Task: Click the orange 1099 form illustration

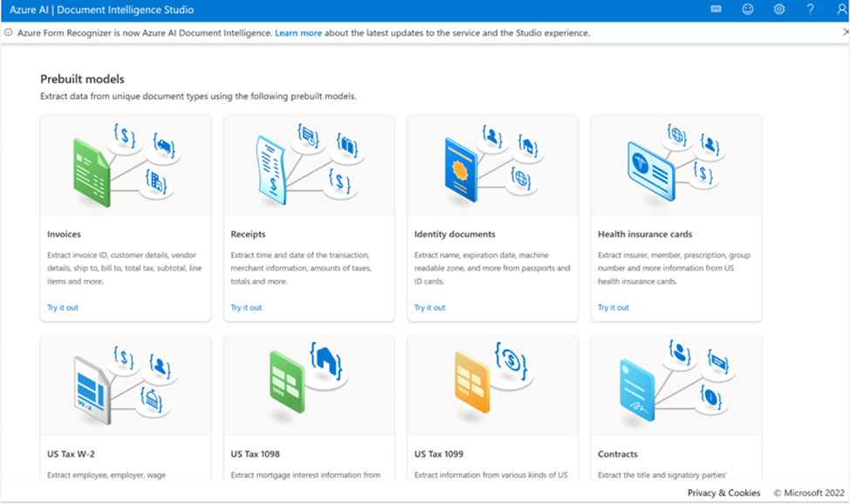Action: 471,382
